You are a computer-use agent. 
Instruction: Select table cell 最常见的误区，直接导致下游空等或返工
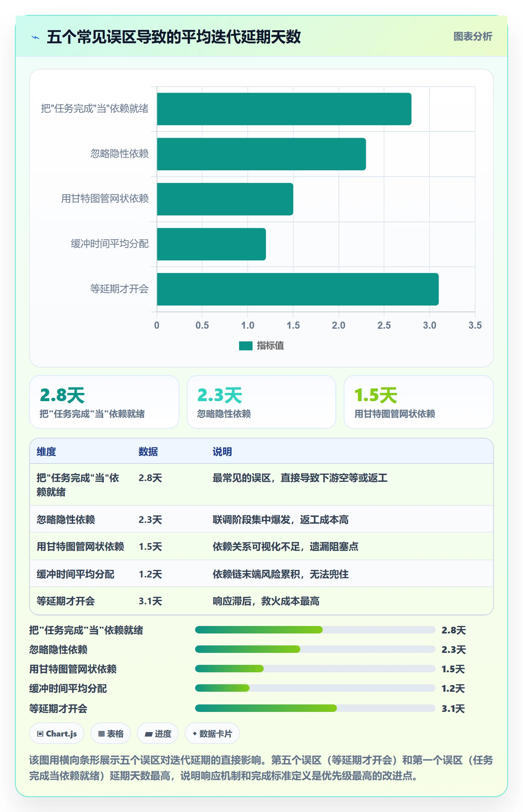[x=300, y=478]
